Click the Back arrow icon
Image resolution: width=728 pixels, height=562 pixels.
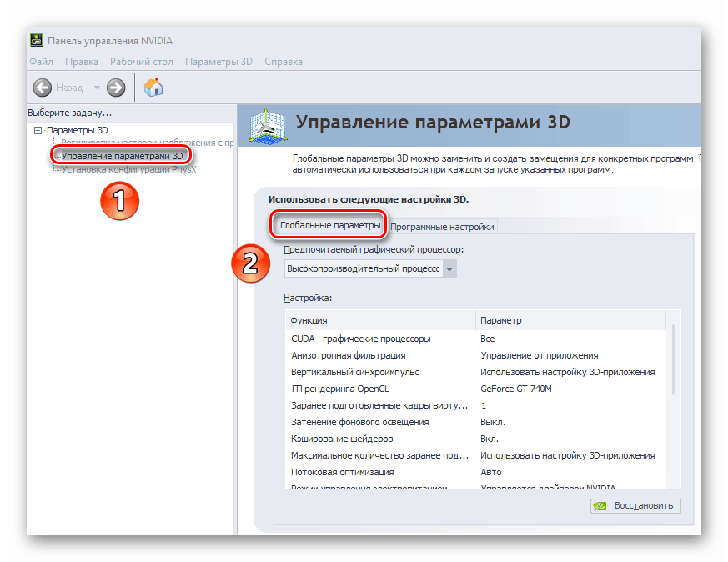click(x=43, y=88)
